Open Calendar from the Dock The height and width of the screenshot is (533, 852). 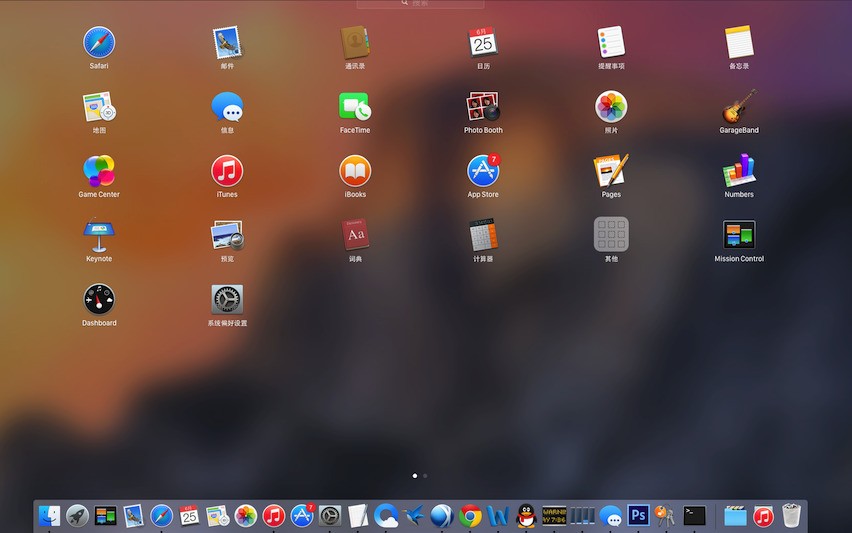pyautogui.click(x=189, y=516)
